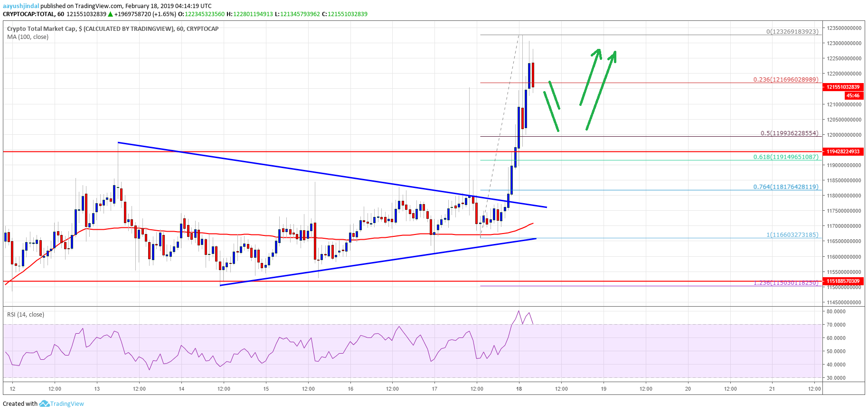This screenshot has height=412, width=868.
Task: Click the date label 12 on time axis
Action: pos(12,389)
